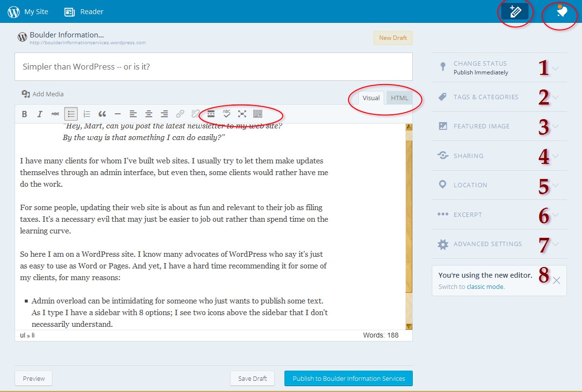Viewport: 582px width, 392px height.
Task: Expand the Excerpt section chevron
Action: 556,215
